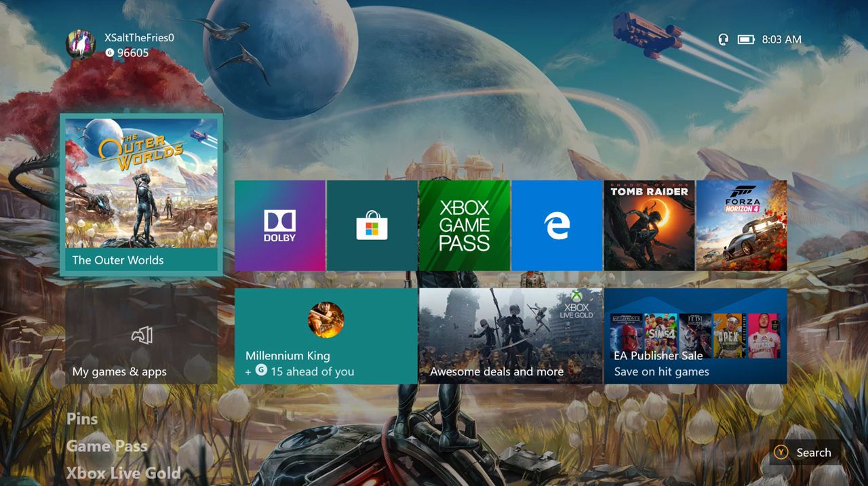Open Millennium King's gamerscore comparison
The height and width of the screenshot is (486, 868).
[x=327, y=335]
